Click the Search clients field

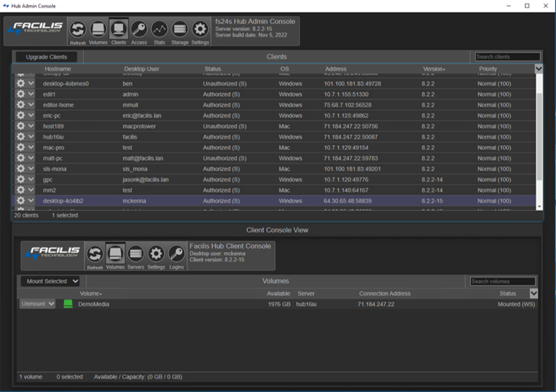click(507, 57)
